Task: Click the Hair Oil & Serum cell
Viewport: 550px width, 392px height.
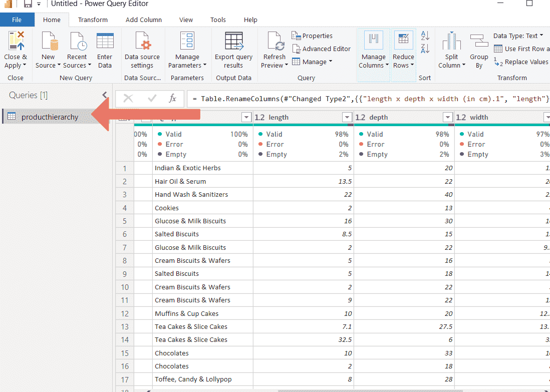Action: 203,181
